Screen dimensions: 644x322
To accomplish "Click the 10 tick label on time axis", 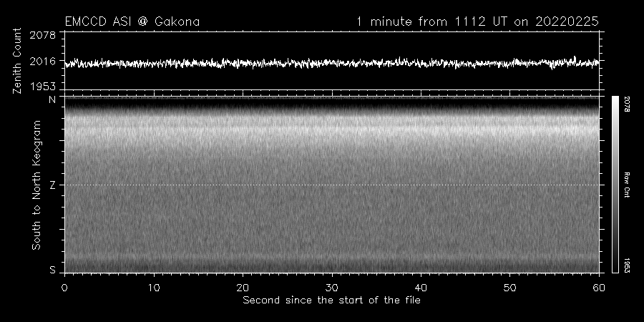I will (154, 288).
